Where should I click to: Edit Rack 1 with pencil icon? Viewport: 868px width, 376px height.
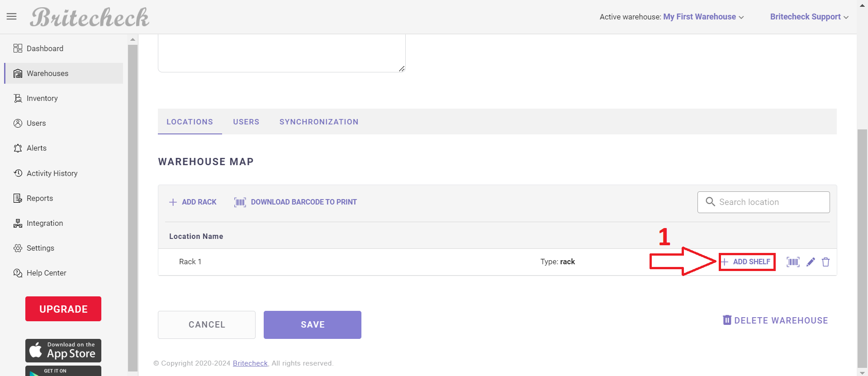811,262
